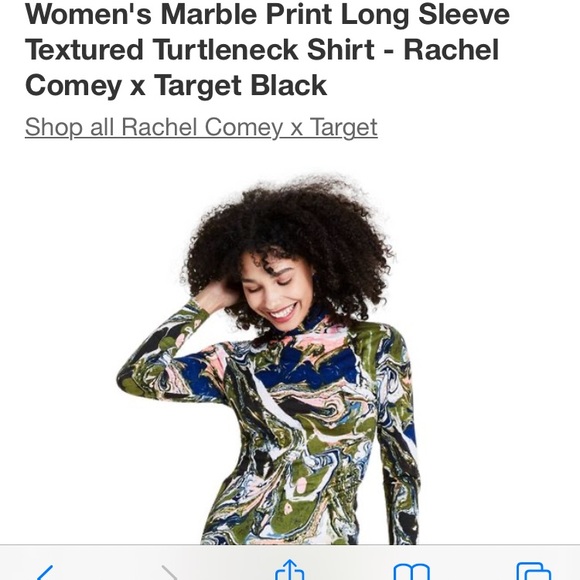Tap the greyed-out forward arrow
This screenshot has height=580, width=580.
tap(169, 573)
